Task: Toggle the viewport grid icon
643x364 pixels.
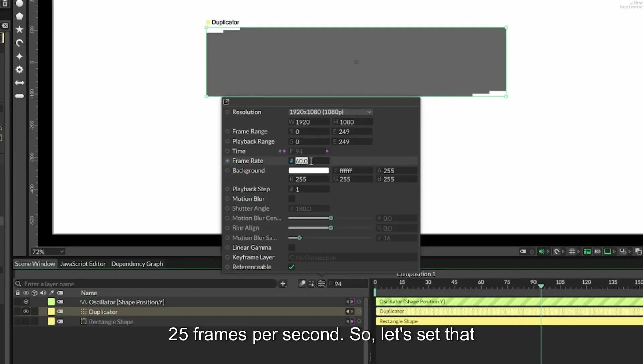Action: point(572,251)
